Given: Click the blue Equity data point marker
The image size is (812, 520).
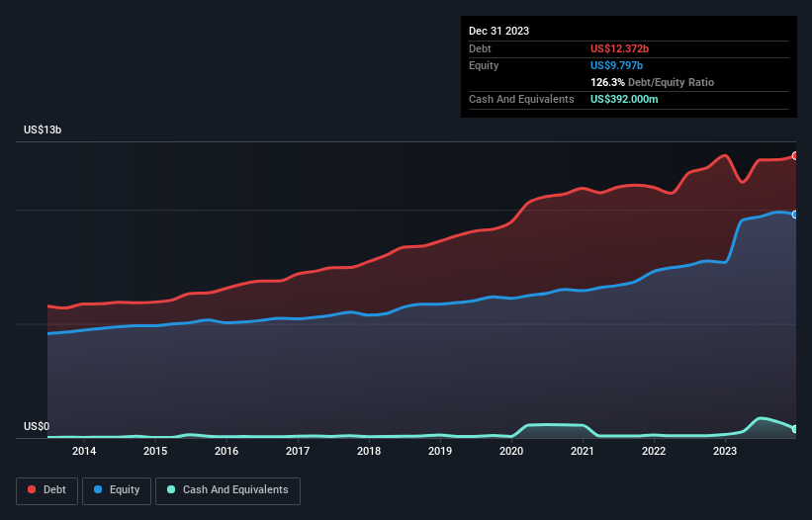Looking at the screenshot, I should point(795,215).
